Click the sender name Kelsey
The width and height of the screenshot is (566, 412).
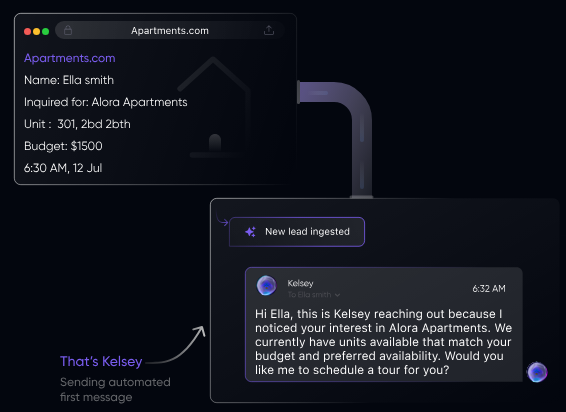point(300,283)
